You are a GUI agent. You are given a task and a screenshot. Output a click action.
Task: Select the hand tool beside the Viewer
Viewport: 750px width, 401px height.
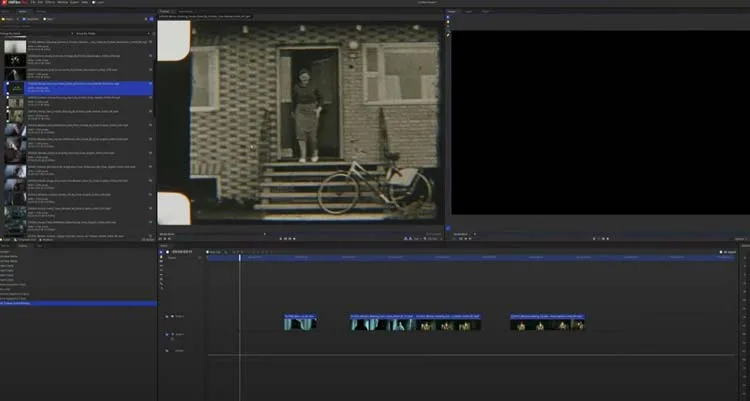tap(448, 23)
